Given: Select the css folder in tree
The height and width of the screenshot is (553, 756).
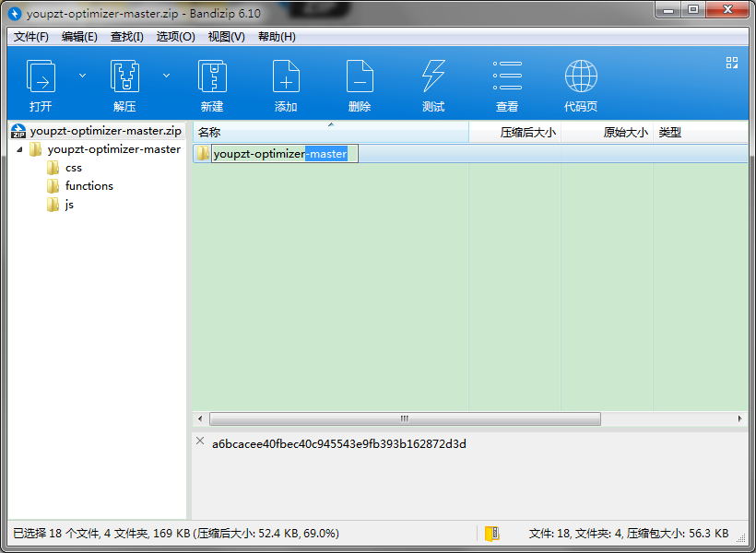Looking at the screenshot, I should [74, 168].
